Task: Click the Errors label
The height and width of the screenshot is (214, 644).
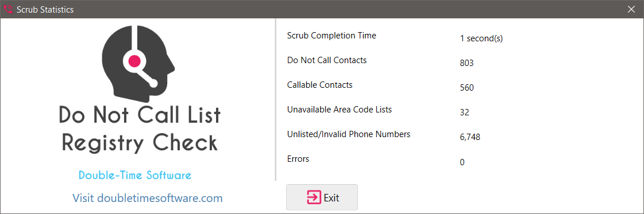Action: pyautogui.click(x=298, y=159)
